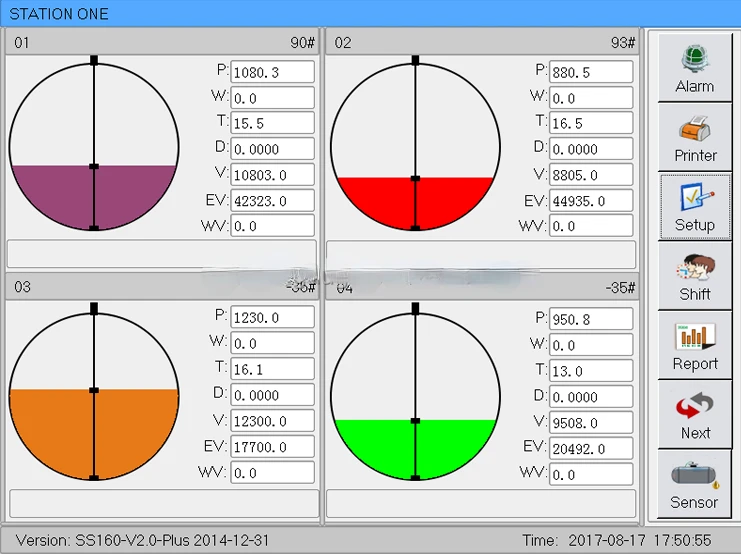Click tank 01 WV field 0.0
Image resolution: width=741 pixels, height=554 pixels.
272,225
